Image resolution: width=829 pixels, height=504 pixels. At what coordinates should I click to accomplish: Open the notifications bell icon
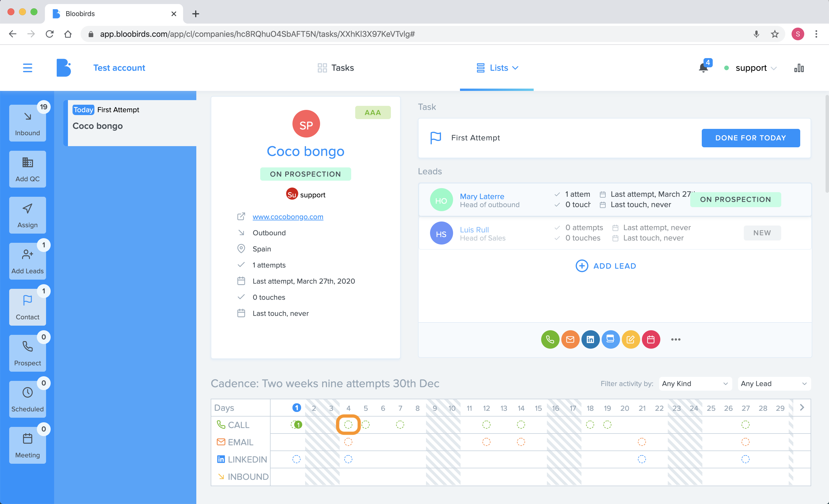(x=703, y=68)
